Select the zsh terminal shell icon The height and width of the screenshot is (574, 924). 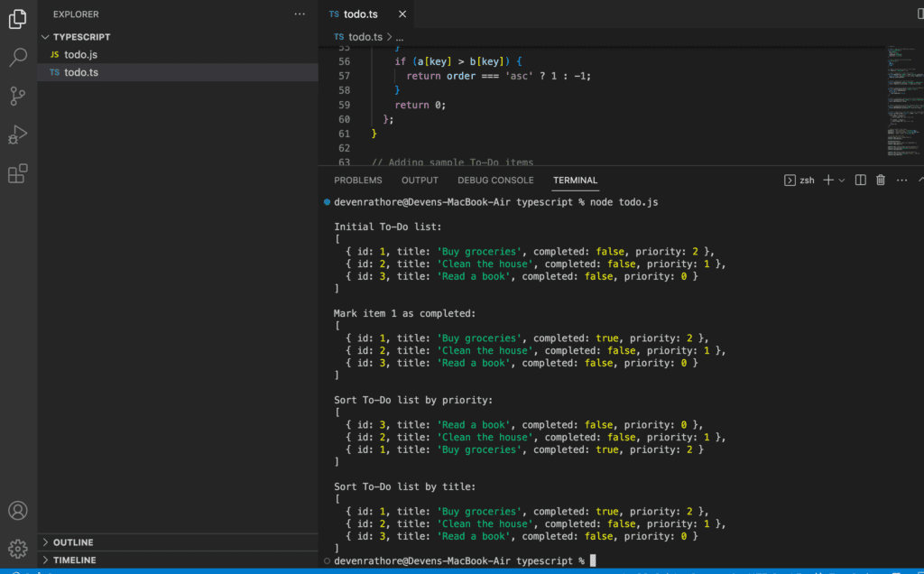tap(790, 181)
